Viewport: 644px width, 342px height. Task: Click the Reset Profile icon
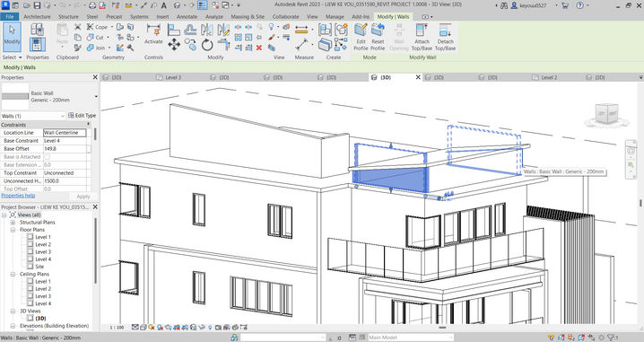pyautogui.click(x=378, y=37)
